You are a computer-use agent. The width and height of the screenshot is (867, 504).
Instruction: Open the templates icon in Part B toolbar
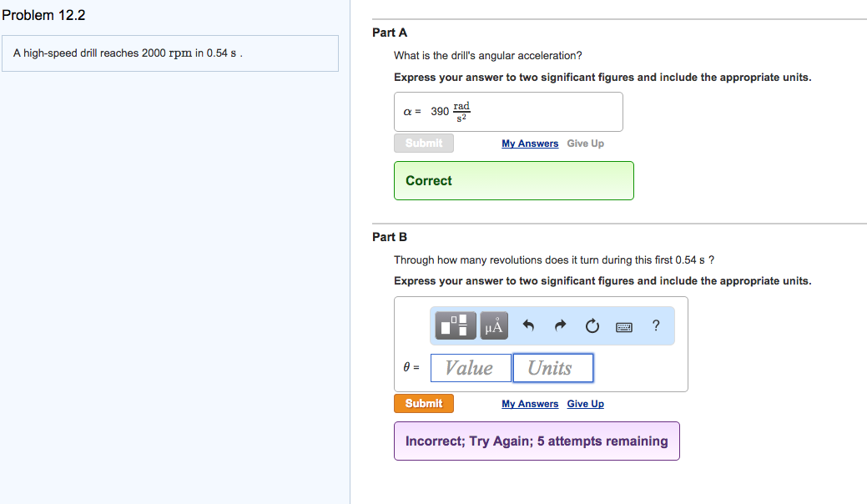click(x=455, y=325)
